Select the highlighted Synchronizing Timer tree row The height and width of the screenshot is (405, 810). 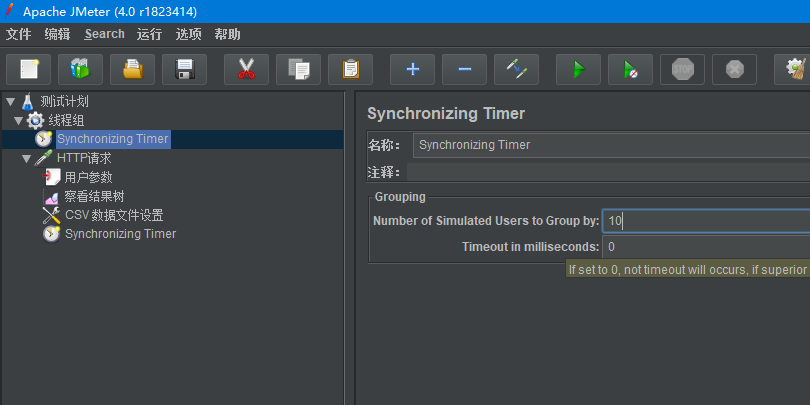[173, 139]
